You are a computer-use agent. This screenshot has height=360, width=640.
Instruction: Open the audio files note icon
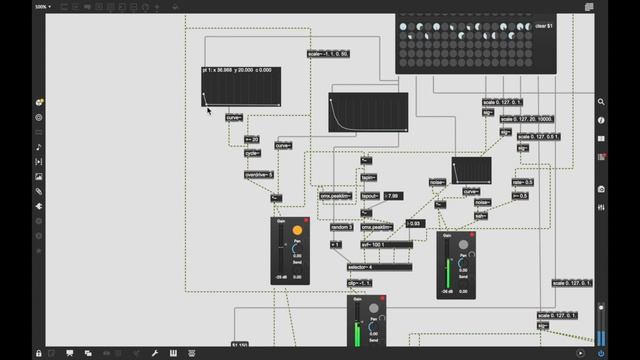click(39, 147)
